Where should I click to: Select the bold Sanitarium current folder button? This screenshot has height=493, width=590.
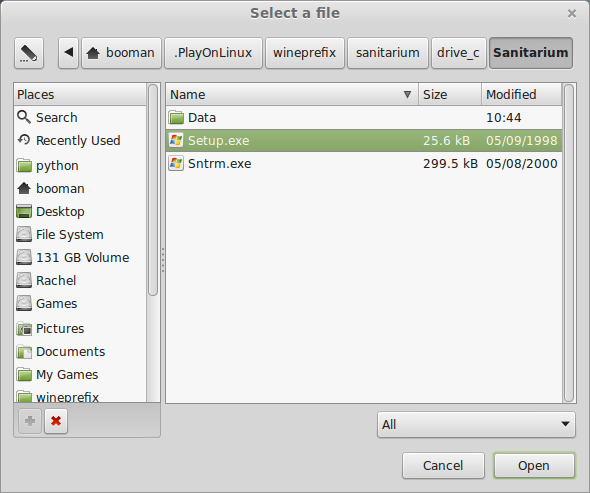[x=531, y=53]
